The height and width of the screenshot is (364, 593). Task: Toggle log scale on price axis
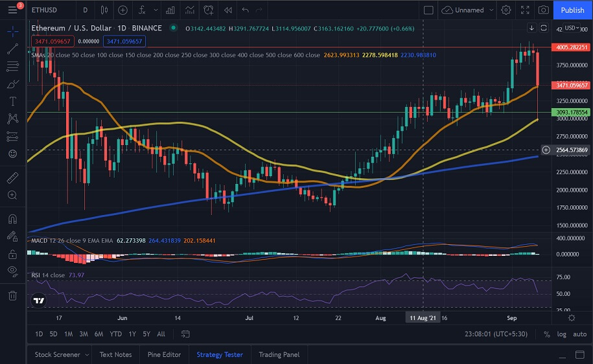coord(561,334)
